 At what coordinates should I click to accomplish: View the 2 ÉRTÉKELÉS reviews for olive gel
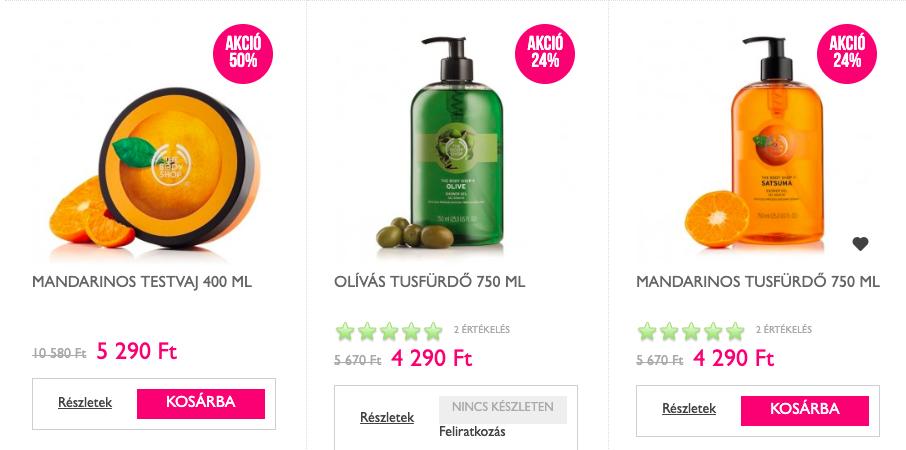482,330
